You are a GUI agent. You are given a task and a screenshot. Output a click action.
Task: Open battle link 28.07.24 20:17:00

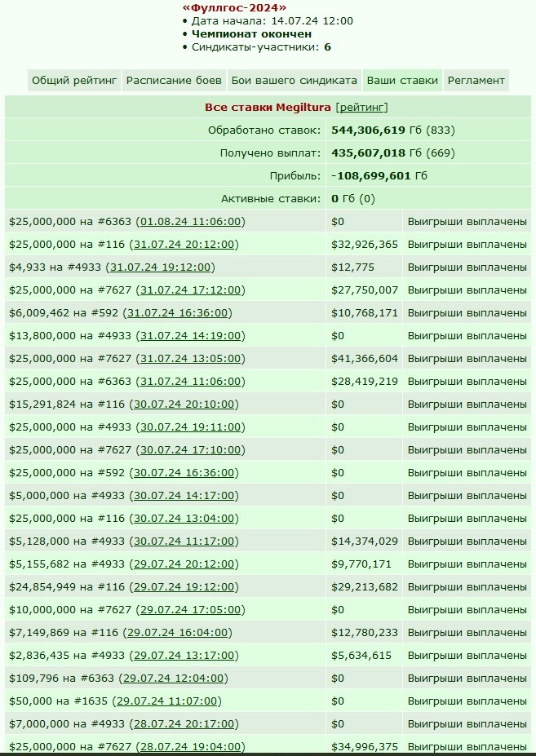tap(184, 723)
